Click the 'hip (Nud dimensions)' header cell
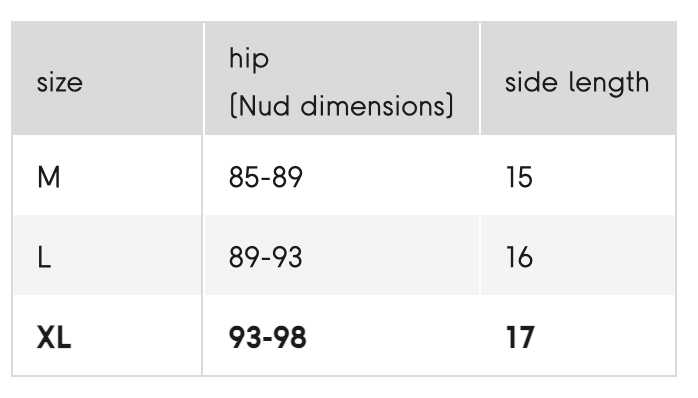 pos(342,78)
